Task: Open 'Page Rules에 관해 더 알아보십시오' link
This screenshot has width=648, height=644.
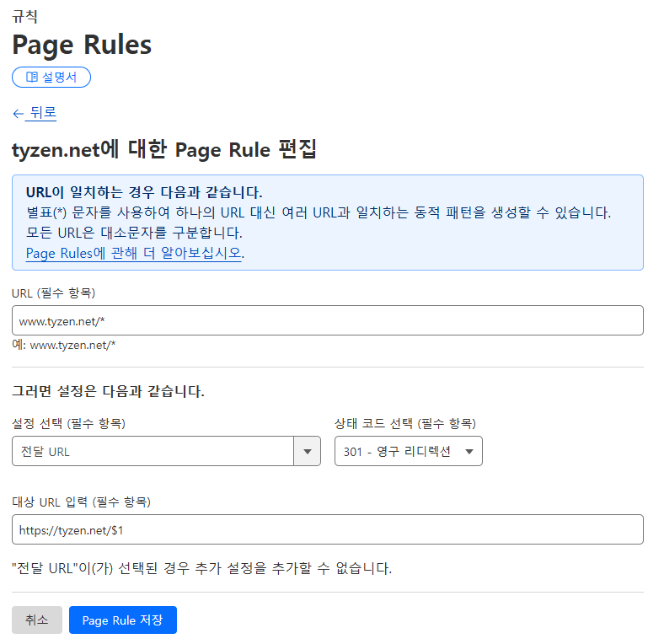Action: (133, 253)
